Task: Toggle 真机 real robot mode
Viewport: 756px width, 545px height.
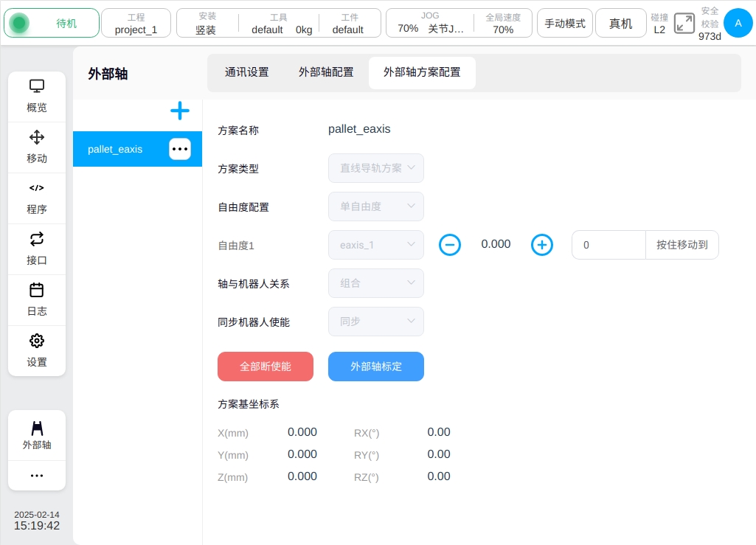Action: [x=620, y=23]
